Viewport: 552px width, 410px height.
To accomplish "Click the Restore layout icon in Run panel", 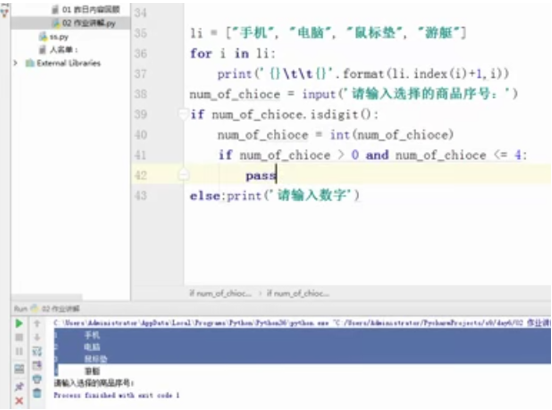I will tap(19, 369).
